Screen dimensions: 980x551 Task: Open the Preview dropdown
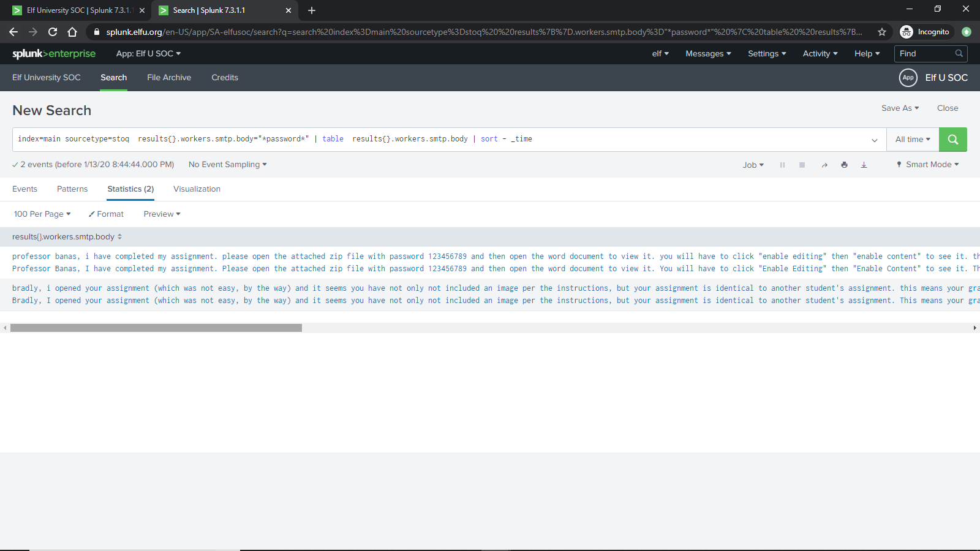[x=162, y=214]
